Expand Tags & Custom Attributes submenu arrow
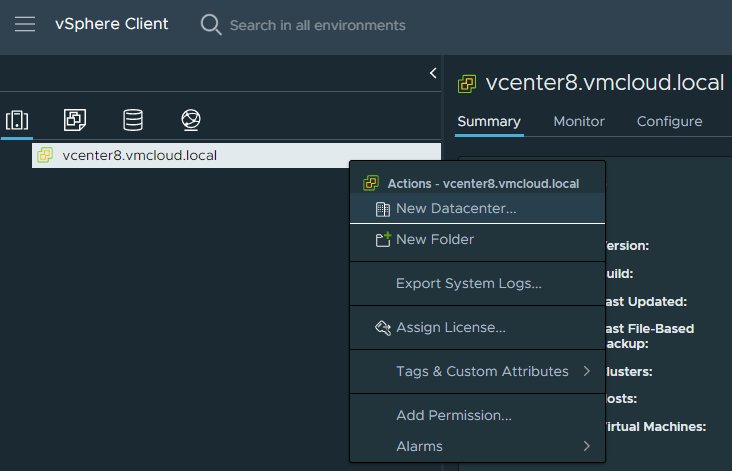The height and width of the screenshot is (471, 732). tap(587, 371)
